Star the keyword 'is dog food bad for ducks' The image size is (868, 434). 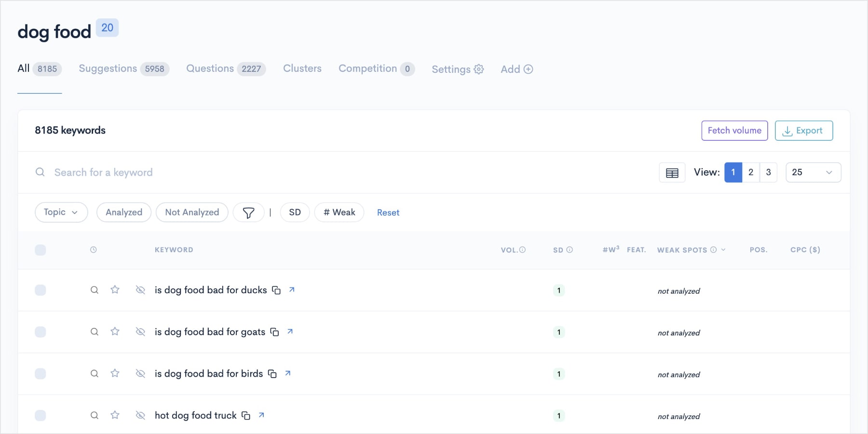(115, 290)
